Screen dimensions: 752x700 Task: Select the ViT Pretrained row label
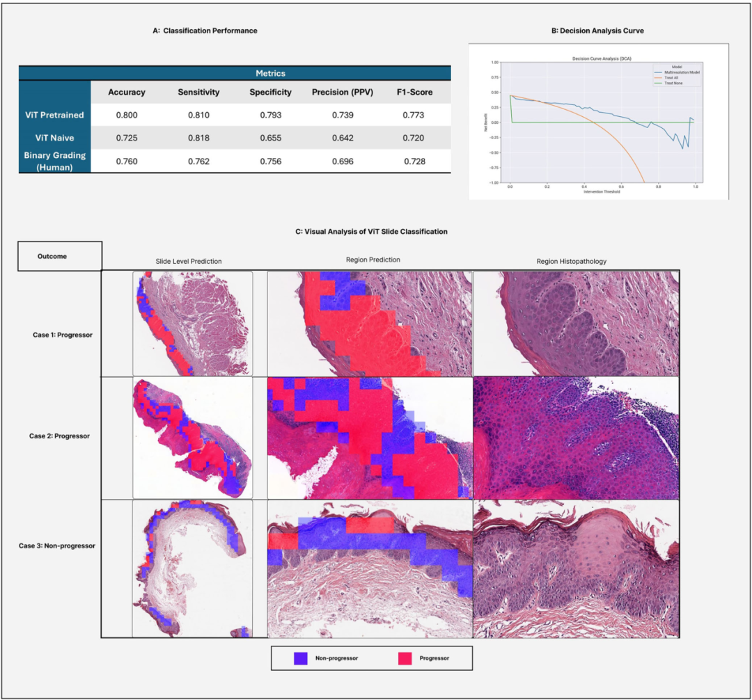coord(54,115)
